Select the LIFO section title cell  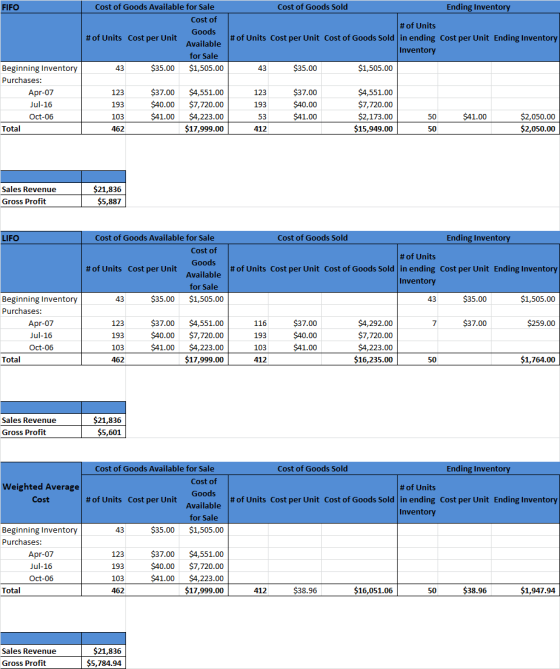pos(41,238)
